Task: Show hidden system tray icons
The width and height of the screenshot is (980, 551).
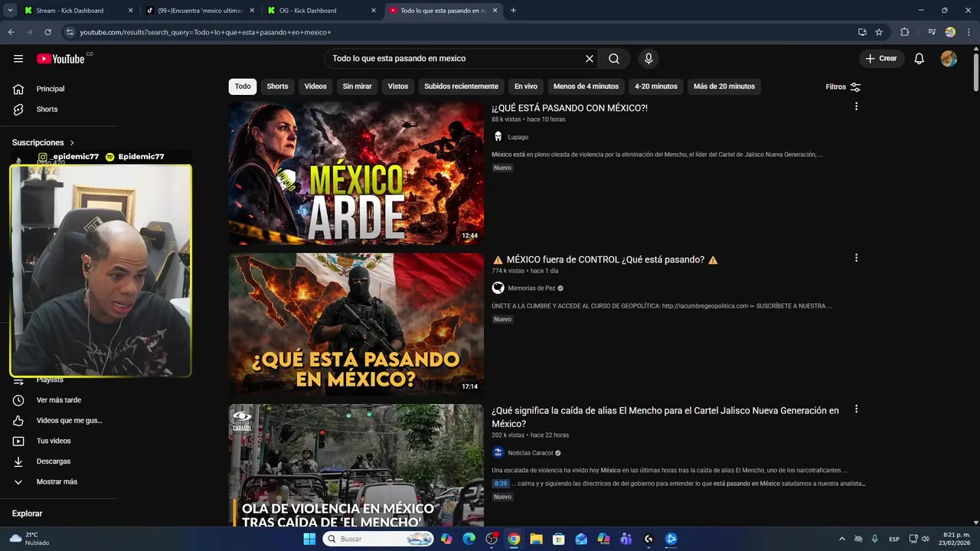Action: point(842,539)
